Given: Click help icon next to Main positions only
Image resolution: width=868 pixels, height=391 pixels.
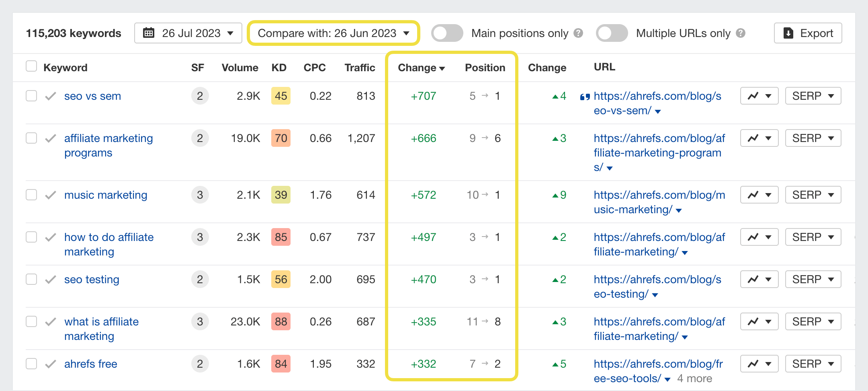Looking at the screenshot, I should (578, 33).
